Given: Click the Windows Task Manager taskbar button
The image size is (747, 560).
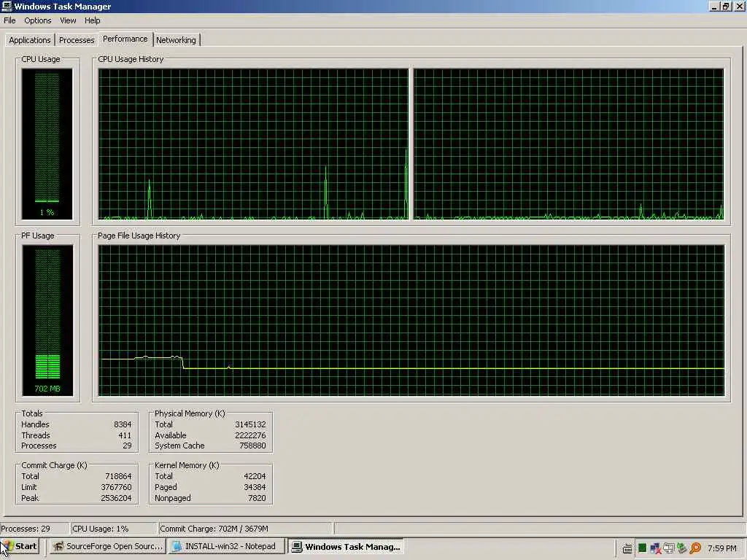Looking at the screenshot, I should click(x=347, y=546).
